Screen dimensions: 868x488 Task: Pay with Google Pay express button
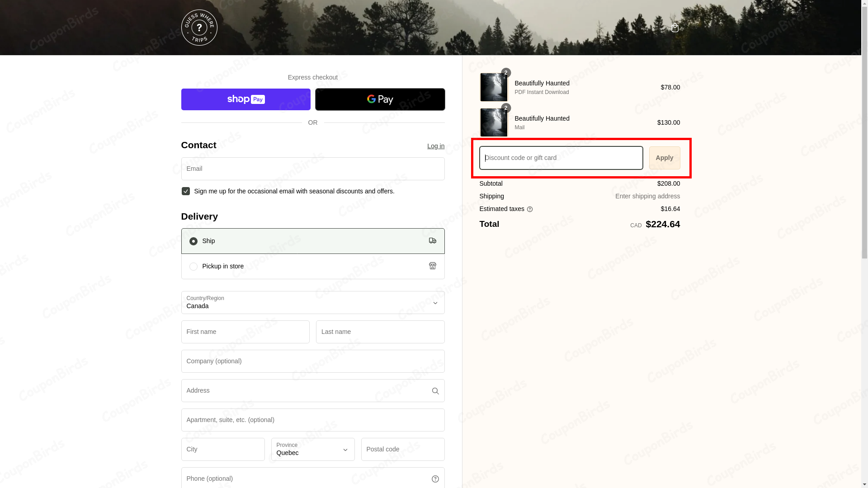pos(380,99)
